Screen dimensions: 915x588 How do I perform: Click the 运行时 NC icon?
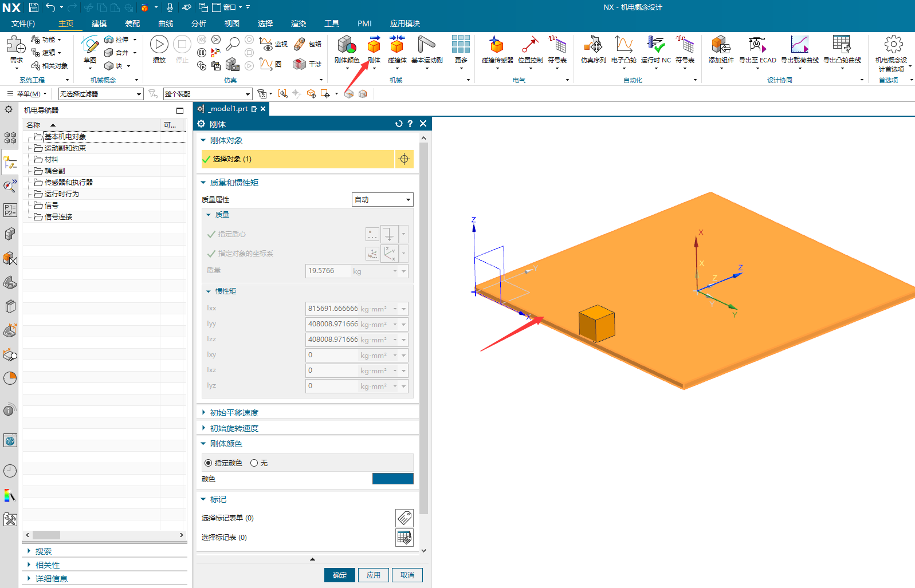pos(655,46)
